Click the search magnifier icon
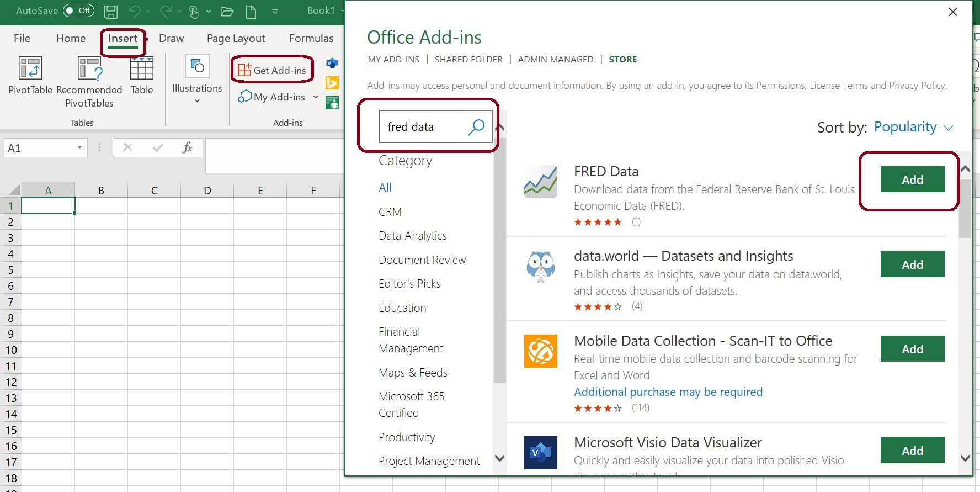Image resolution: width=980 pixels, height=492 pixels. (476, 127)
